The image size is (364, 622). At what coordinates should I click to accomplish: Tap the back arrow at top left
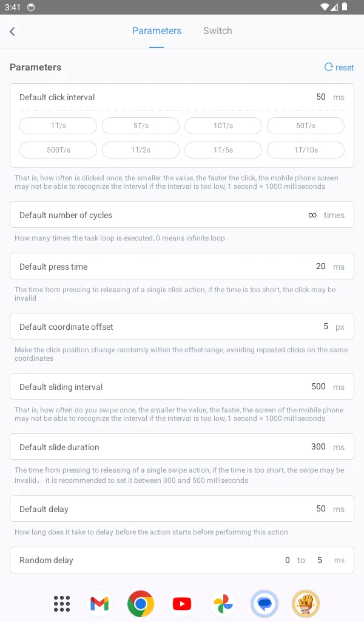(12, 31)
